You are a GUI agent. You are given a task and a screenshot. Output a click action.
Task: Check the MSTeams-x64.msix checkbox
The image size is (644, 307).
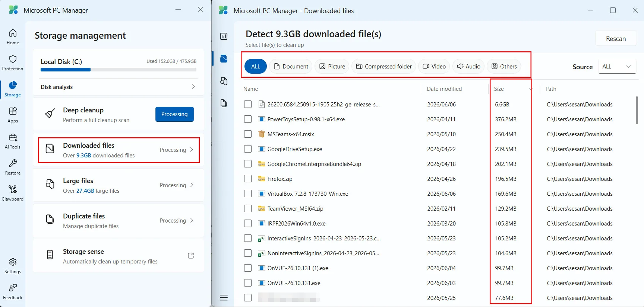tap(248, 134)
